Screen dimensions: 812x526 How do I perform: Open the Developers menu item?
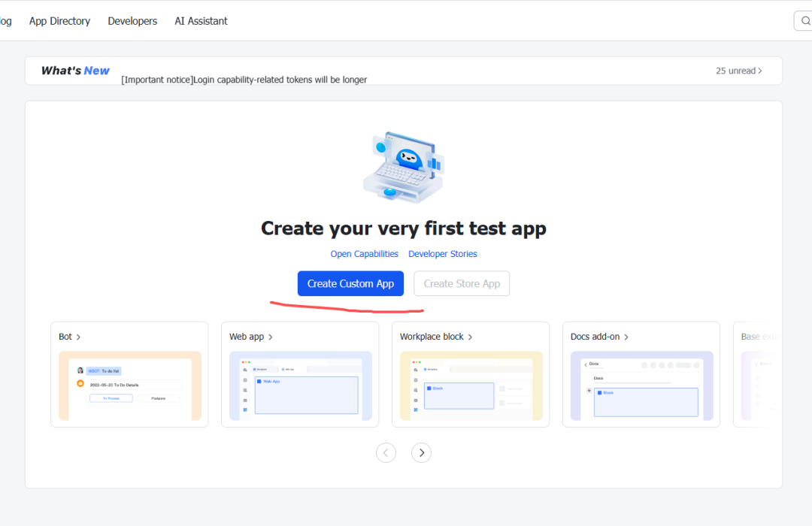pos(132,21)
